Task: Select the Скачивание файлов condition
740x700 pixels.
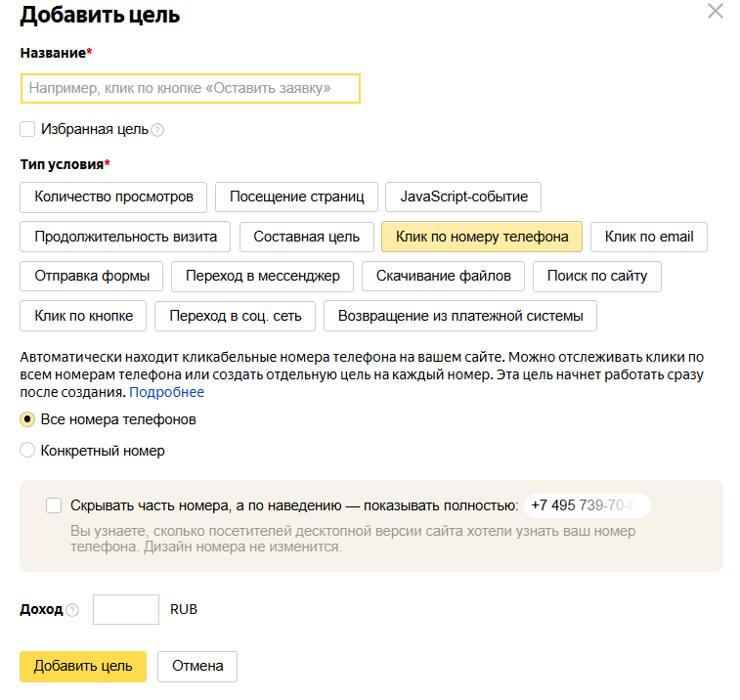Action: [443, 276]
